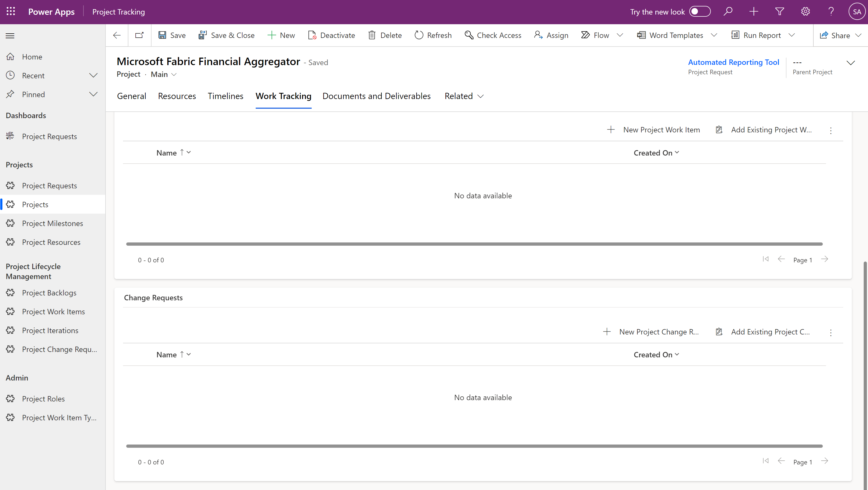Expand the Word Templates chevron
Viewport: 868px width, 490px height.
714,35
